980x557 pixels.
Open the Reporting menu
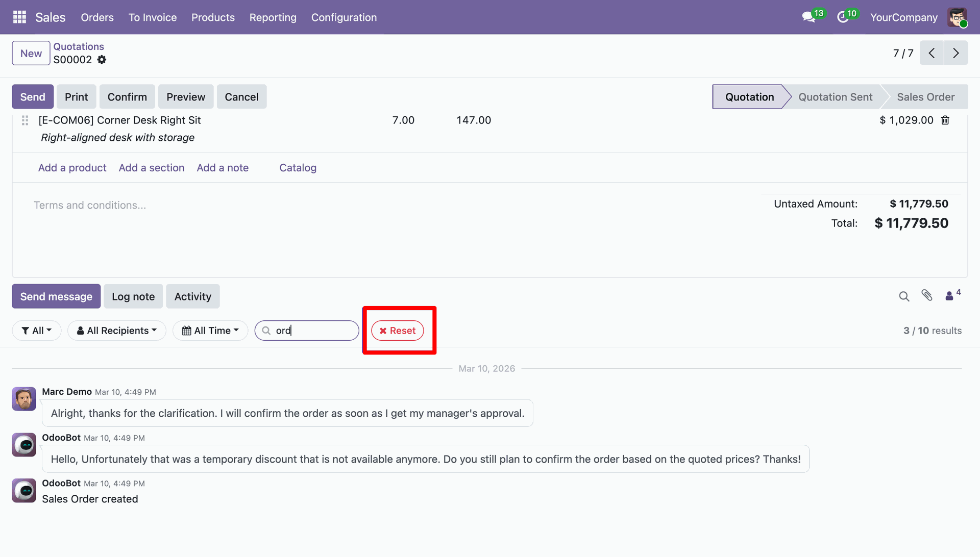(x=273, y=17)
